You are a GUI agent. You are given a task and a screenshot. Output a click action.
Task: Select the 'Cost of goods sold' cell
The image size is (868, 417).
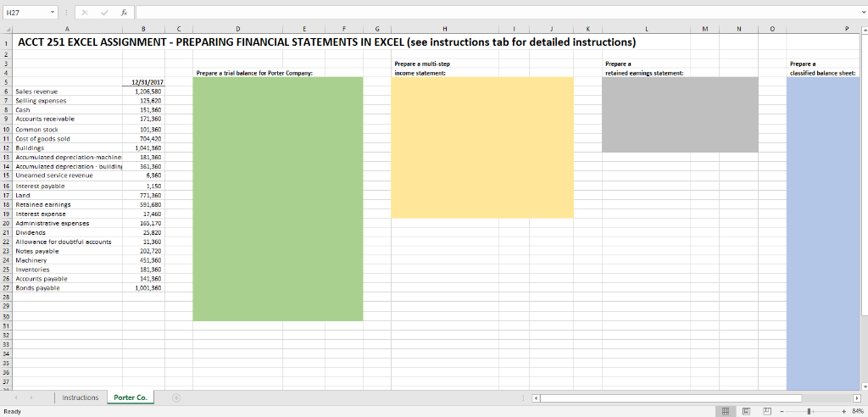(x=66, y=138)
